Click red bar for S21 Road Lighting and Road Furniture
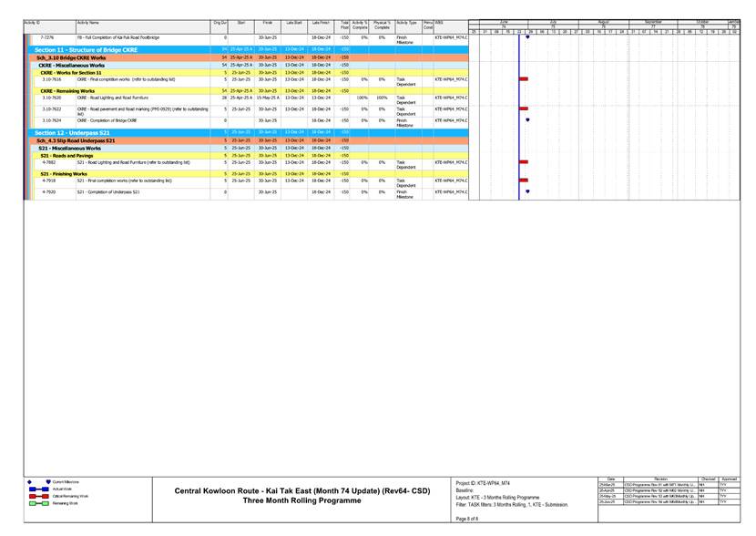 click(x=523, y=161)
